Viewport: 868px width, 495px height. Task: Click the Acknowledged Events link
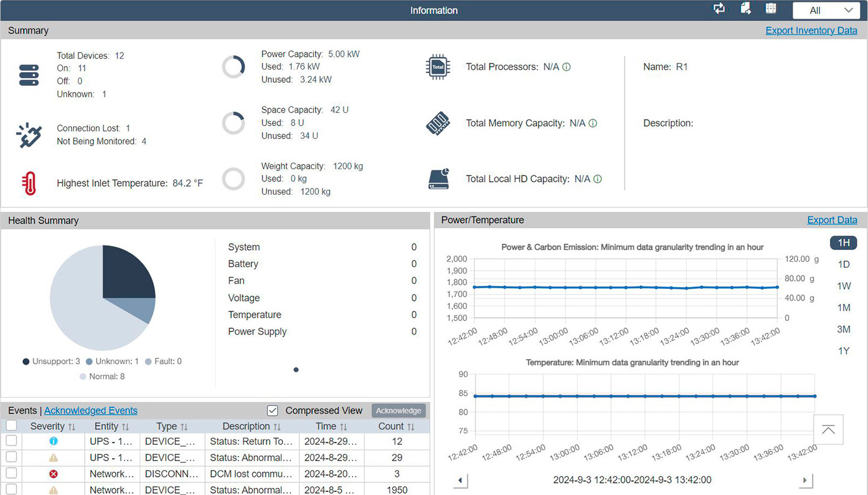point(91,410)
